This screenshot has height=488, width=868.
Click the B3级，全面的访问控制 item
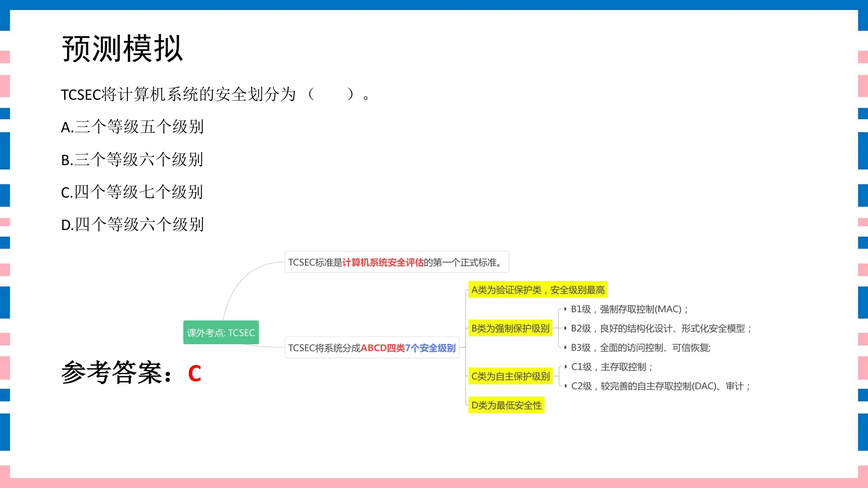click(641, 348)
